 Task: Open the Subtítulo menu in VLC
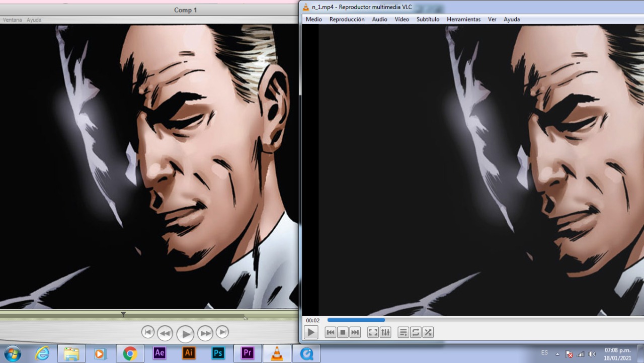click(x=428, y=19)
